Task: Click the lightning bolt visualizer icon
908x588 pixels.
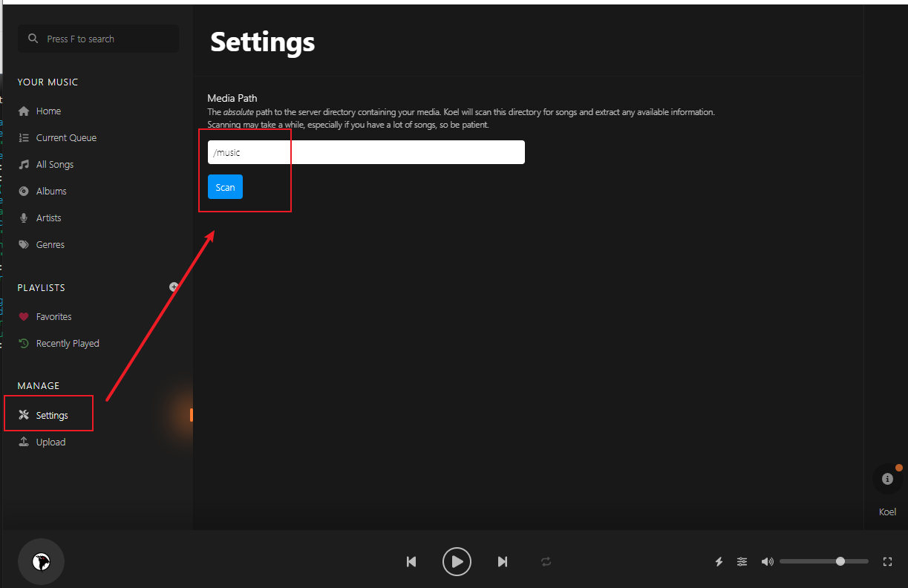Action: [x=719, y=562]
